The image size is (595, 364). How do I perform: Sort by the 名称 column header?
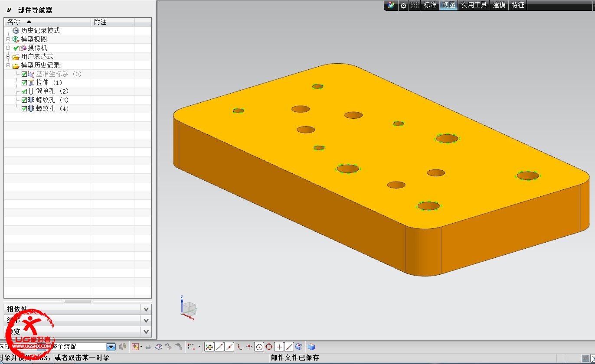click(x=48, y=22)
